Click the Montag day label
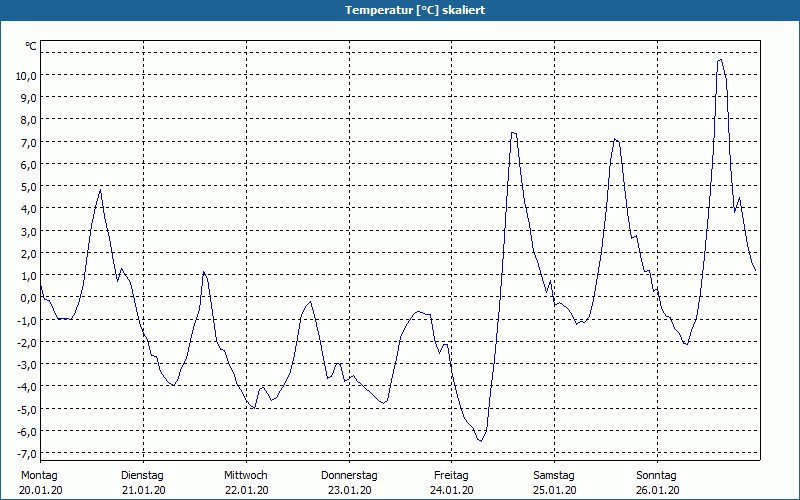Image resolution: width=800 pixels, height=500 pixels. coord(39,476)
